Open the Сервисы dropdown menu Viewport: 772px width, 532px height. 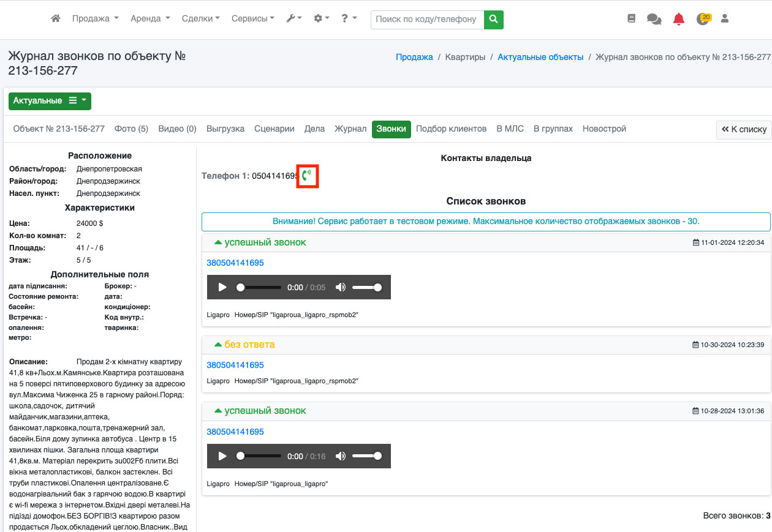click(252, 19)
